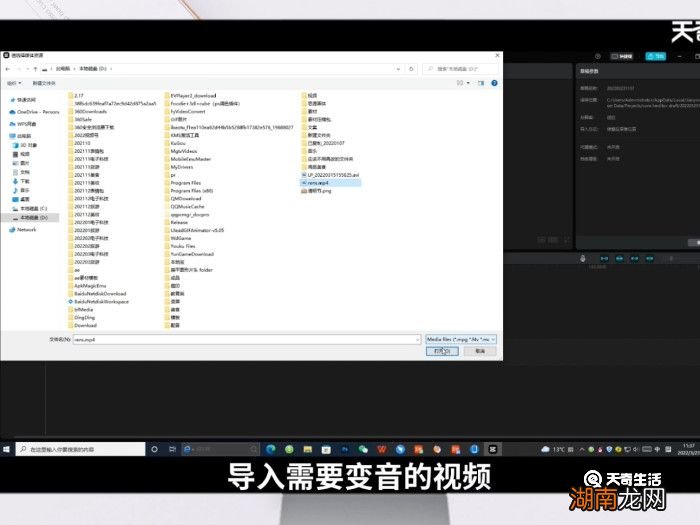700x525 pixels.
Task: Click the Cancel button in the dialog
Action: click(x=480, y=351)
